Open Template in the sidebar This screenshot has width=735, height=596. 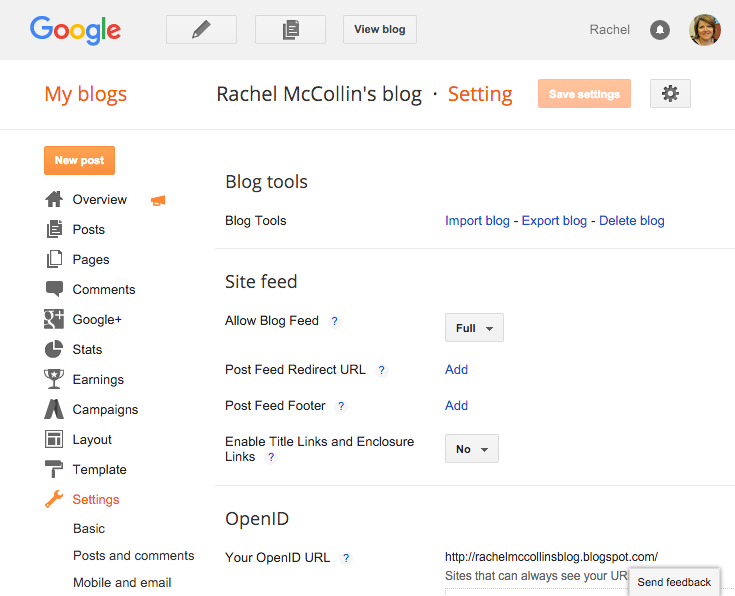[99, 470]
